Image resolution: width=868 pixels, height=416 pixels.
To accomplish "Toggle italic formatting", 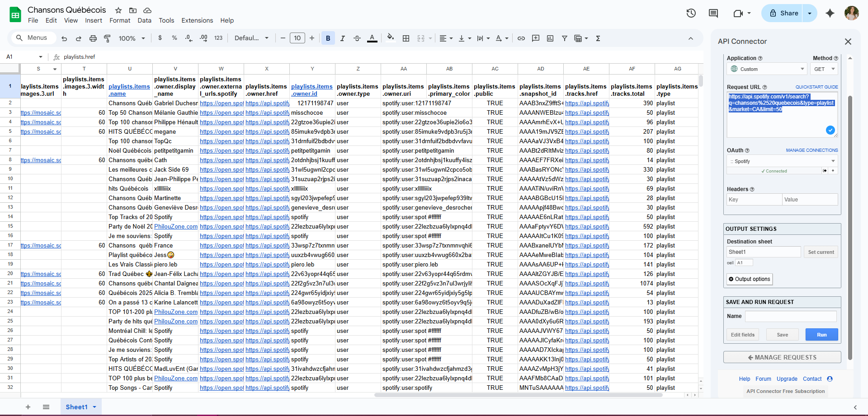I will (343, 38).
